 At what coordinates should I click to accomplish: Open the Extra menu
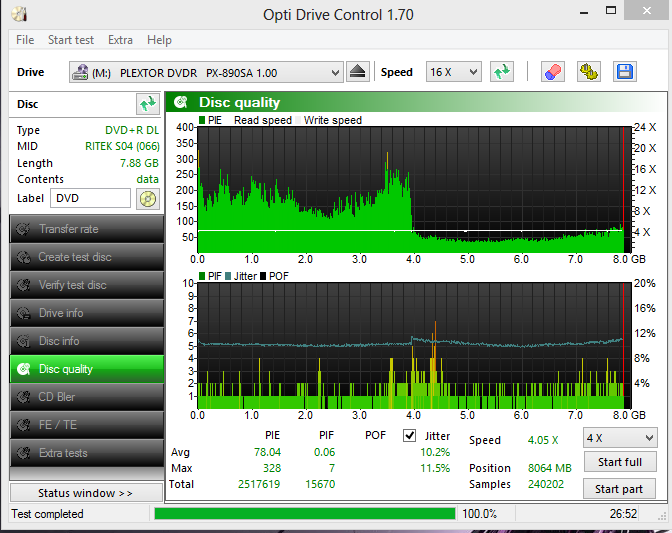coord(120,40)
